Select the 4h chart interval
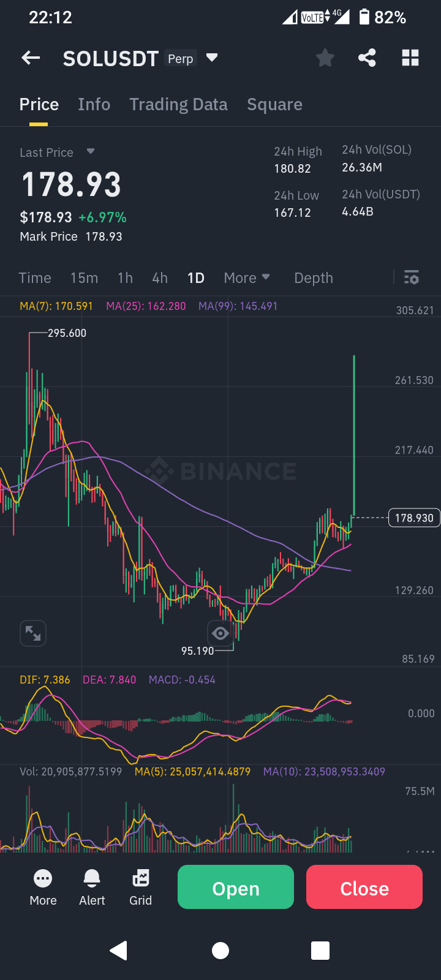The height and width of the screenshot is (980, 441). [x=160, y=277]
